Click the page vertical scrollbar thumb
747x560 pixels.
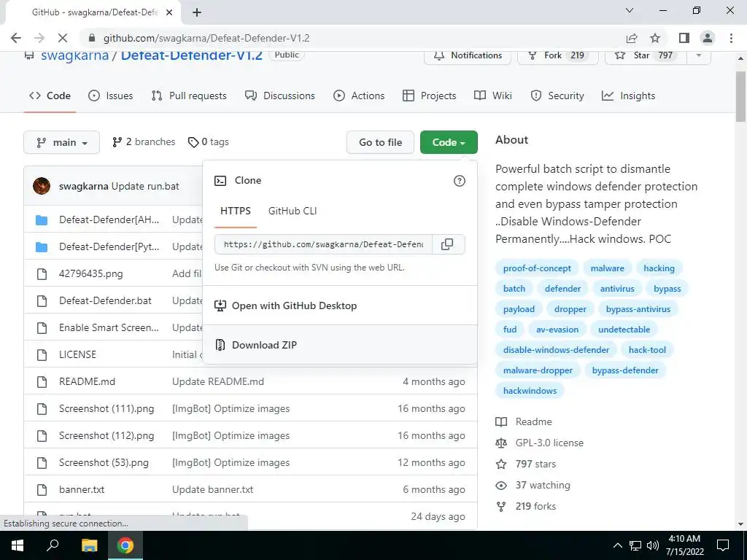740,97
